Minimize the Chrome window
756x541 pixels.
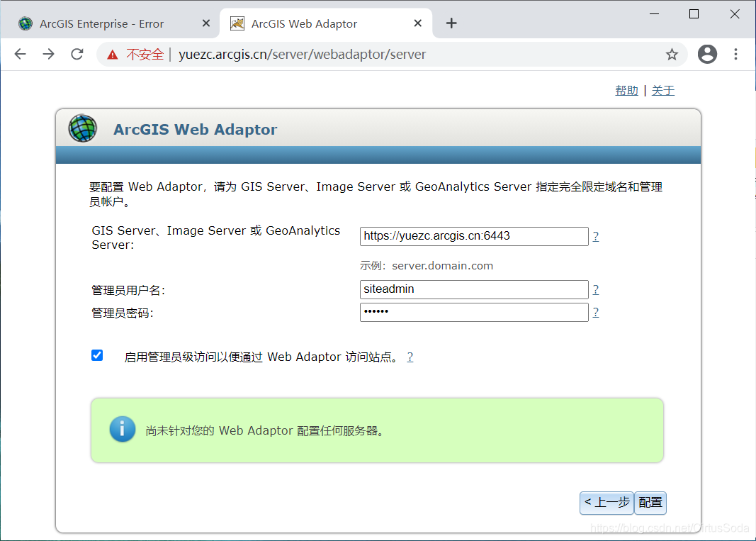click(654, 14)
